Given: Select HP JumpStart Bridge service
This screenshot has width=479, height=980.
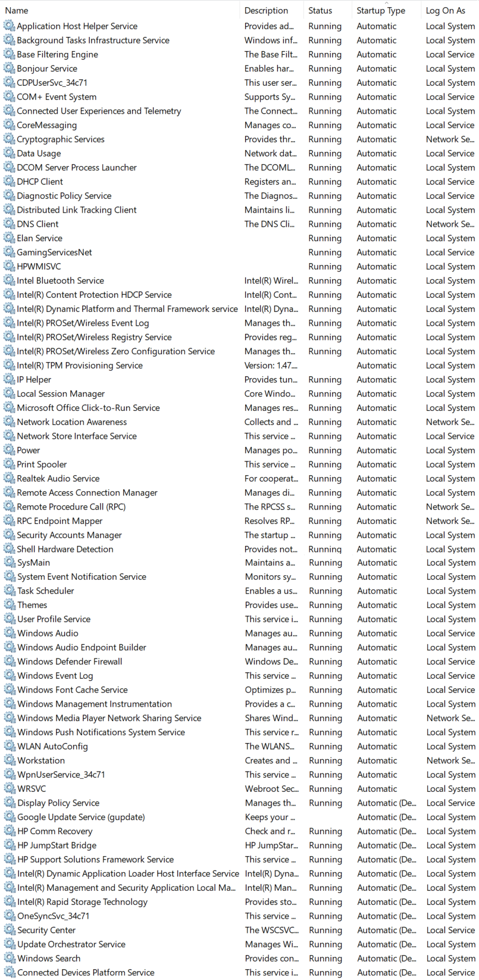Looking at the screenshot, I should tap(57, 845).
